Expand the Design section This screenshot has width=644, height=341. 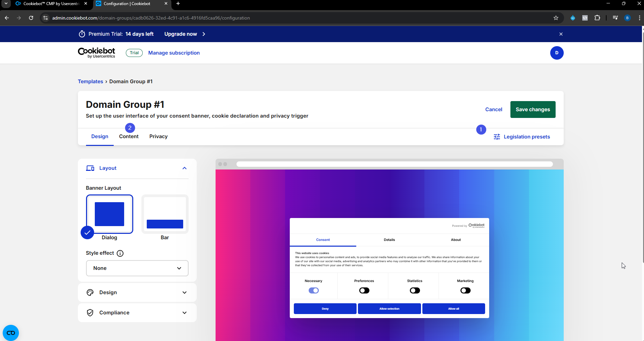[x=137, y=292]
